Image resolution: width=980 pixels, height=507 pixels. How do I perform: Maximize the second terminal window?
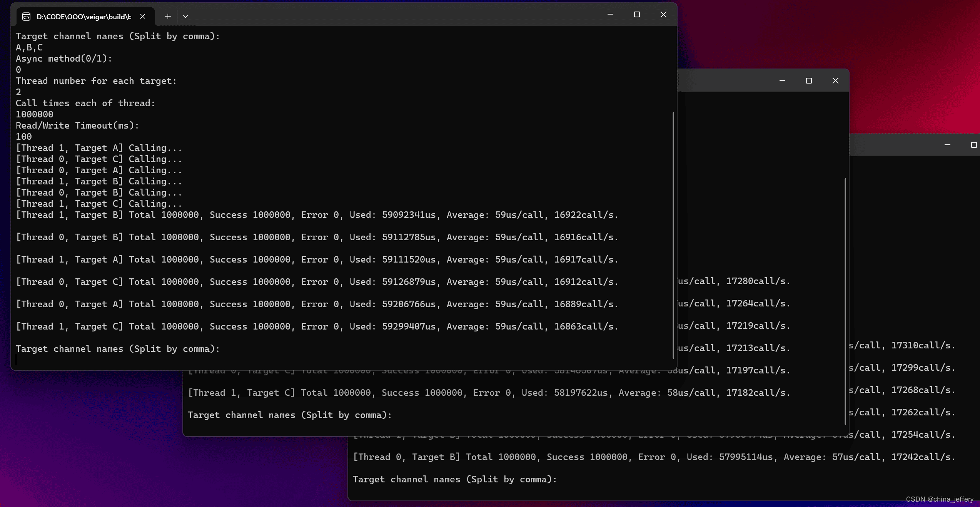click(x=809, y=81)
